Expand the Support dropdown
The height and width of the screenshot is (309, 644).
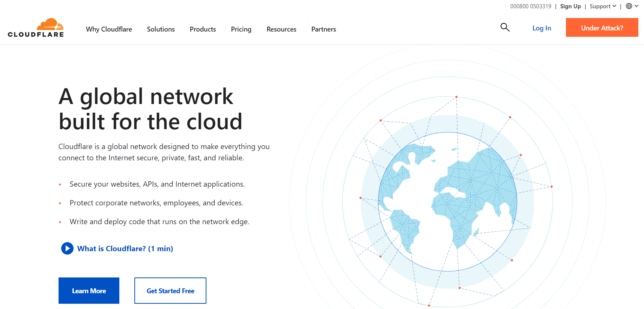[603, 6]
